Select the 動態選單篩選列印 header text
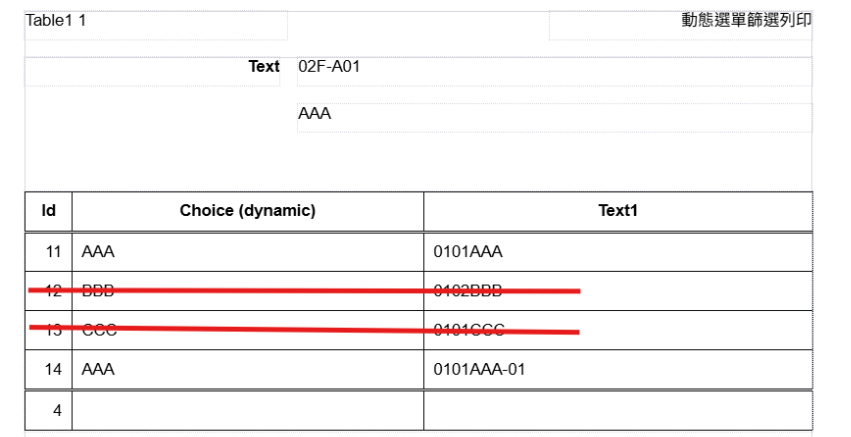This screenshot has width=851, height=437. coord(746,21)
